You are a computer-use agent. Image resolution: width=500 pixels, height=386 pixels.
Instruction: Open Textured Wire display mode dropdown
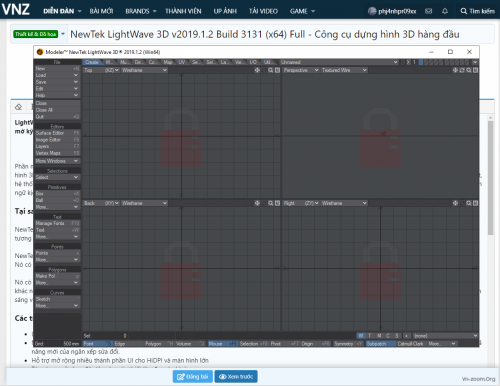[x=344, y=70]
